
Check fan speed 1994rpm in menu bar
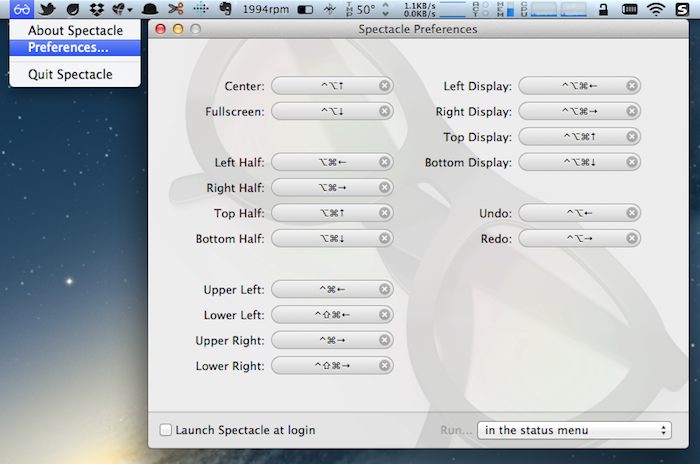[x=266, y=9]
